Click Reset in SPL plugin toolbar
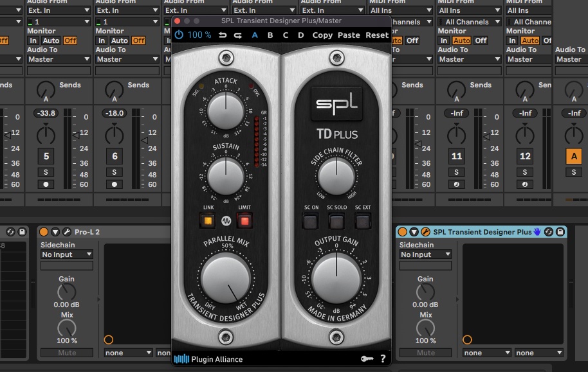Viewport: 588px width, 372px height. pos(377,35)
